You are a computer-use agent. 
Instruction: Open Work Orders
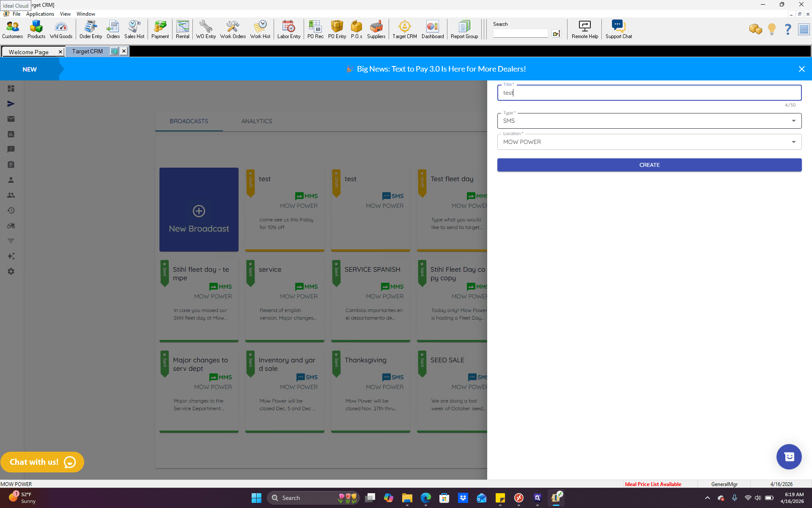point(233,30)
